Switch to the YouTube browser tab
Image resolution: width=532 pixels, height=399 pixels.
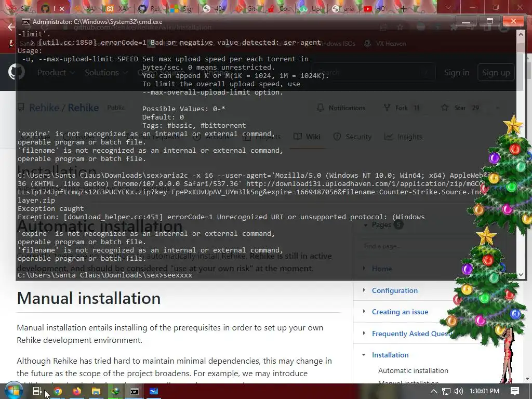[x=375, y=8]
